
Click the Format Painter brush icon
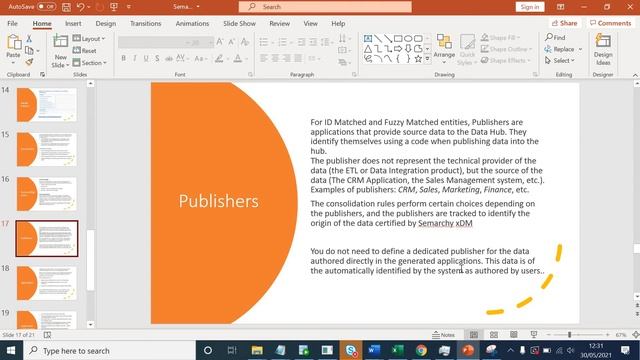click(x=29, y=62)
